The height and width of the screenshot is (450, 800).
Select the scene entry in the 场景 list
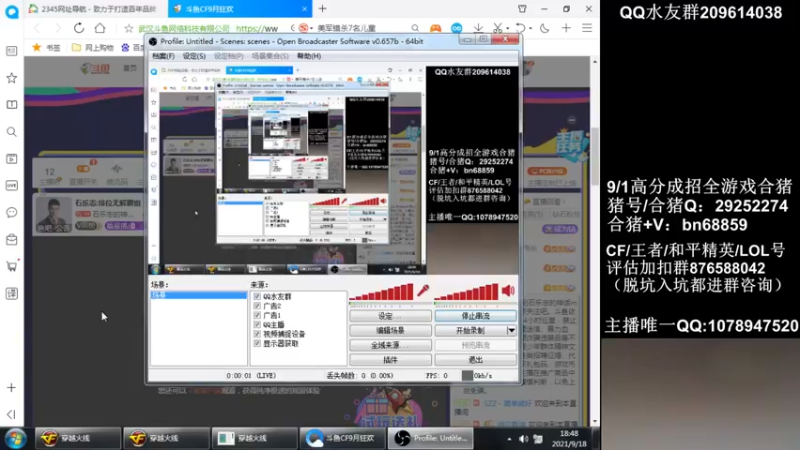(198, 295)
